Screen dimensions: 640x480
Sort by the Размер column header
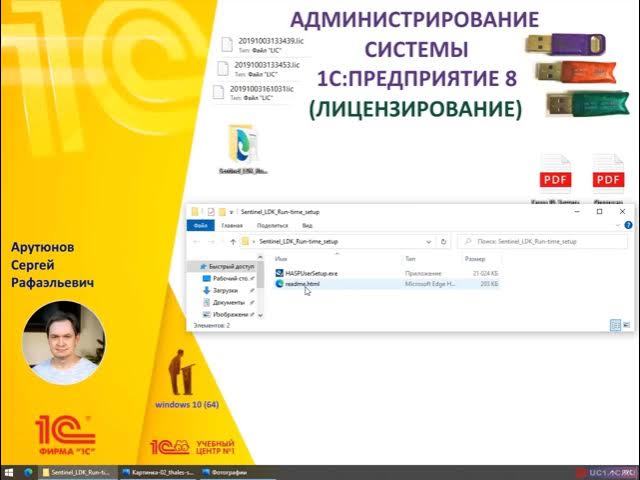click(475, 259)
